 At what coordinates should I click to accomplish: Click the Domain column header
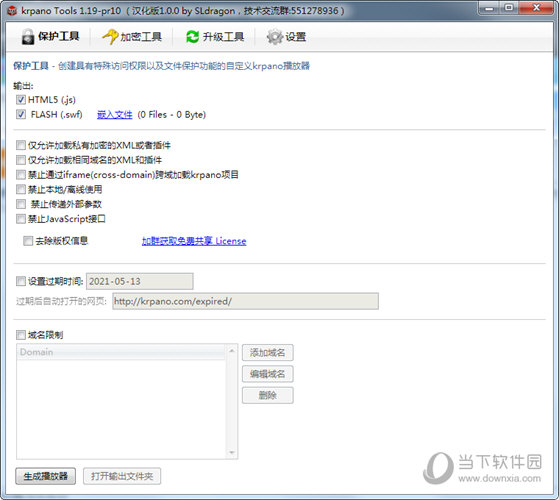coord(121,352)
